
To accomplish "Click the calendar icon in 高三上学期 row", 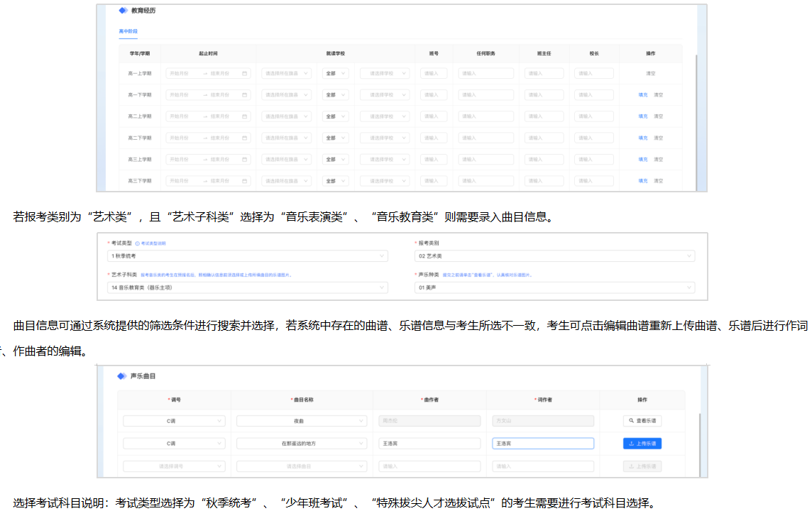I will point(244,160).
